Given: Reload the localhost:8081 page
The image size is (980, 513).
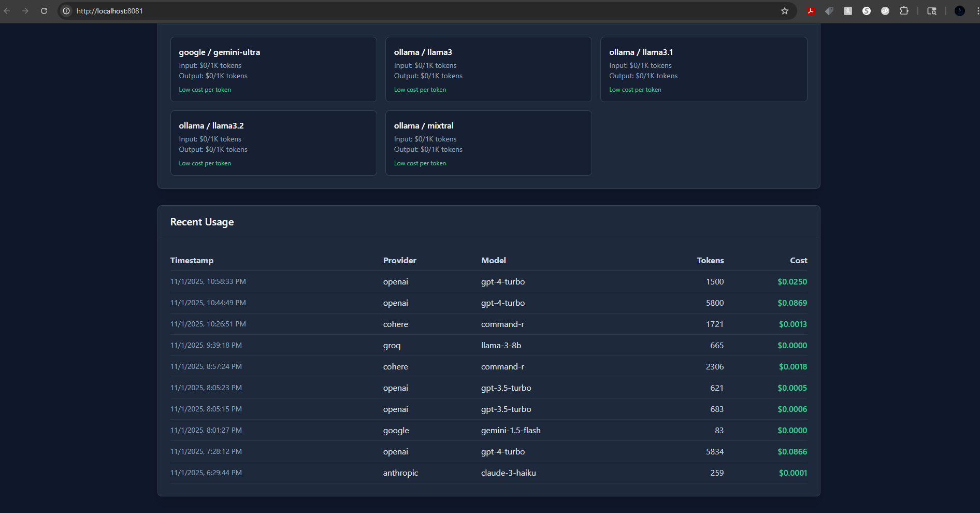Looking at the screenshot, I should pos(44,11).
